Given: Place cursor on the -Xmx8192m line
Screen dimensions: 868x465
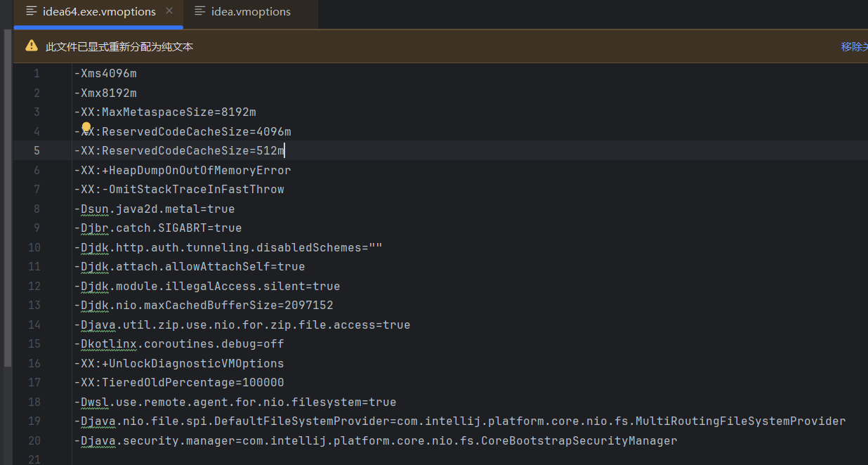Looking at the screenshot, I should click(x=105, y=92).
